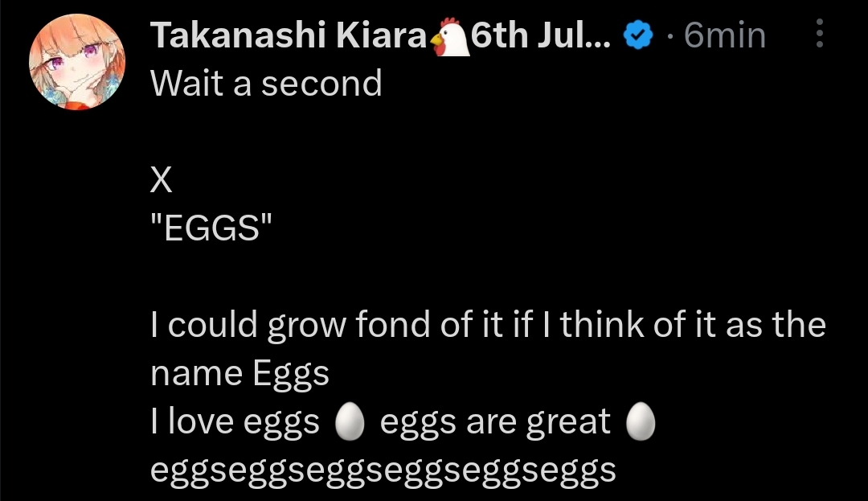
Task: Click the egg emoji after "I love eggs"
Action: coord(350,421)
